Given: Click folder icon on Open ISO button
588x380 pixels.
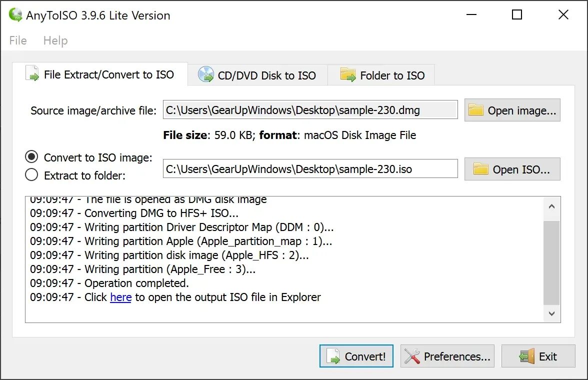Looking at the screenshot, I should click(x=481, y=169).
